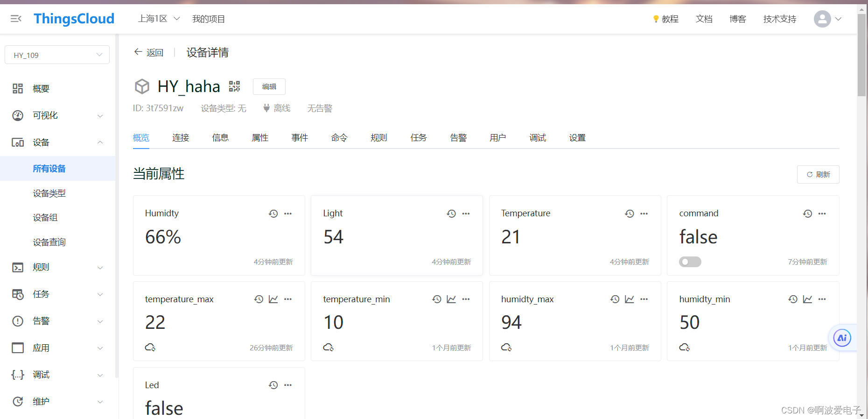Expand the 告警 sidebar section
Screen dimensions: 868x419
click(57, 321)
